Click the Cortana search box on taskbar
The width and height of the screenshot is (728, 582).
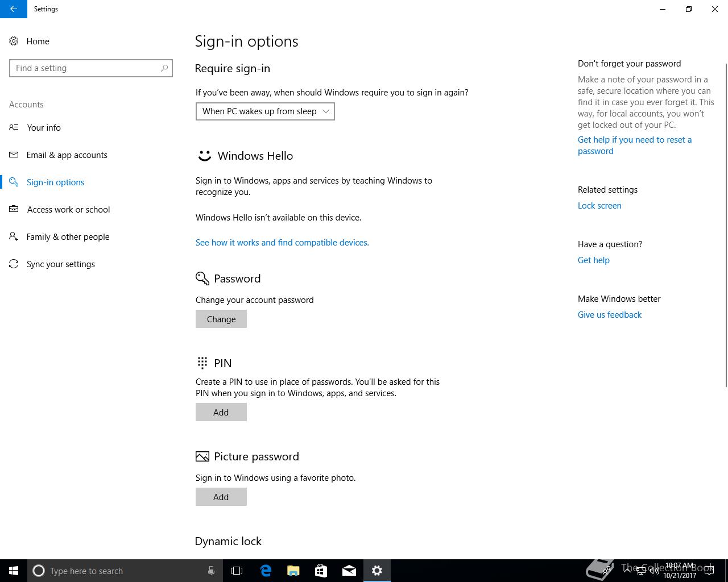[x=124, y=571]
